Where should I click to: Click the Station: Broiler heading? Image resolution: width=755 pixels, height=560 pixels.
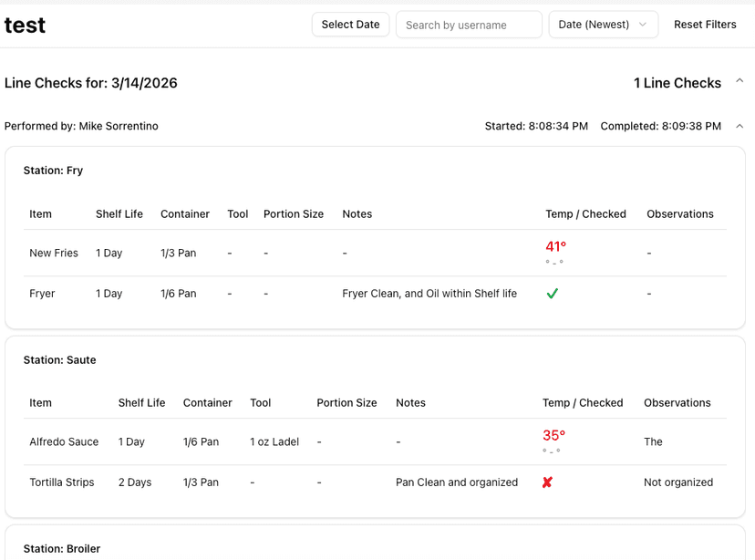tap(61, 549)
